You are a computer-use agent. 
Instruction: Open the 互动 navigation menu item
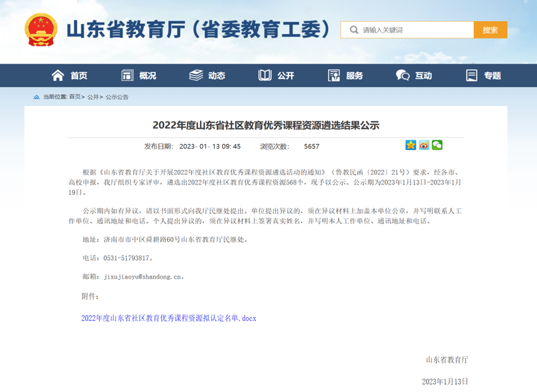424,76
